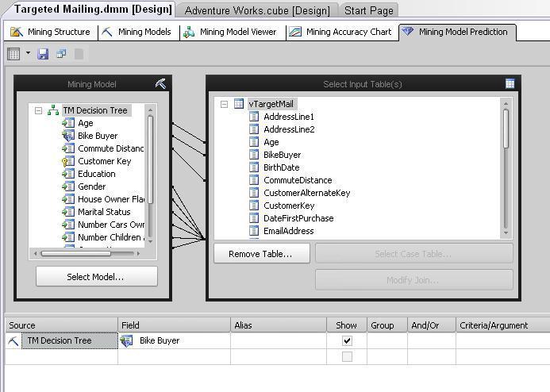This screenshot has height=392, width=550.
Task: Collapse the TM Decision Tree node
Action: coord(38,111)
